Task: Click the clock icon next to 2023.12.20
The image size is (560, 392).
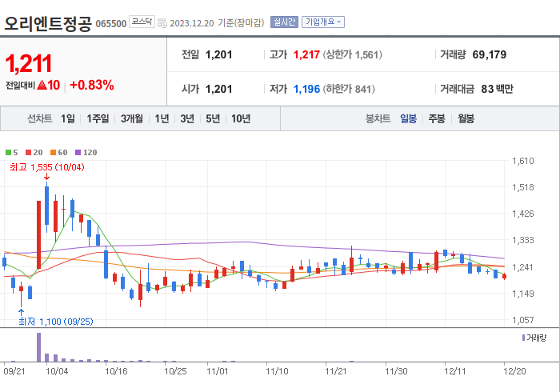Action: point(162,23)
